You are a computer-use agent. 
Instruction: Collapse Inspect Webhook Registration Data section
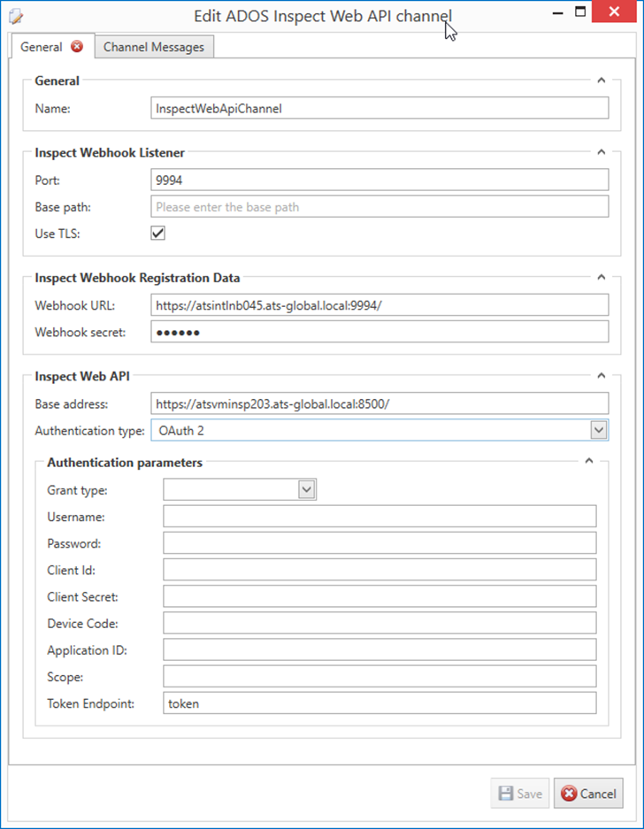coord(602,277)
